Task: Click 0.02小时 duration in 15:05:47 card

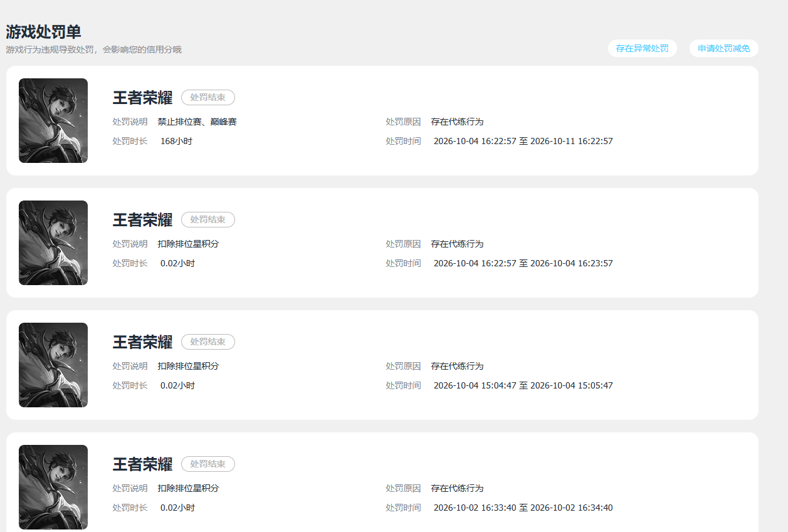Action: [x=177, y=385]
